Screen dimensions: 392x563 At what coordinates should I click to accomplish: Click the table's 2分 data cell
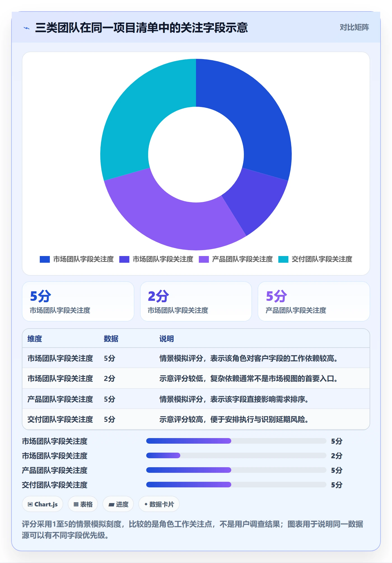point(109,379)
